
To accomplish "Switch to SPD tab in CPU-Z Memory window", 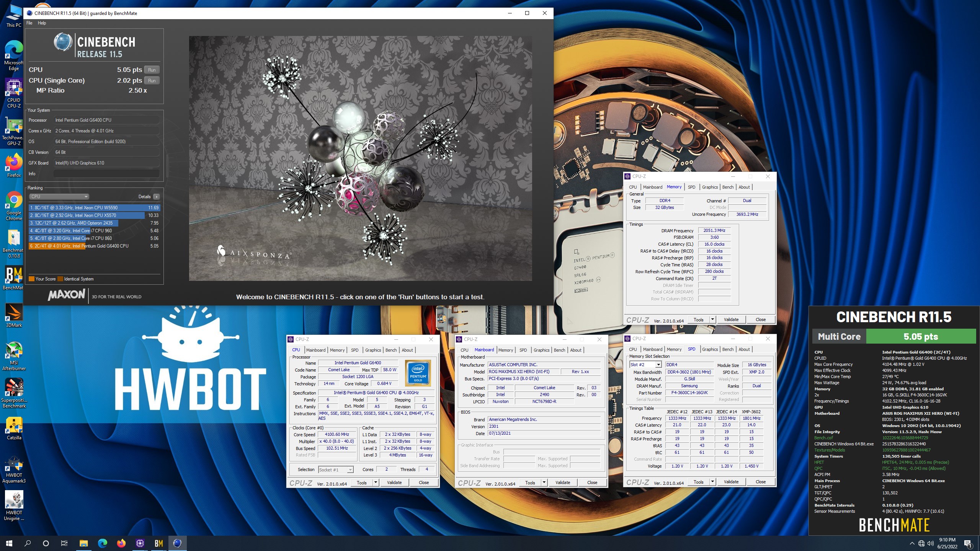I will click(691, 187).
